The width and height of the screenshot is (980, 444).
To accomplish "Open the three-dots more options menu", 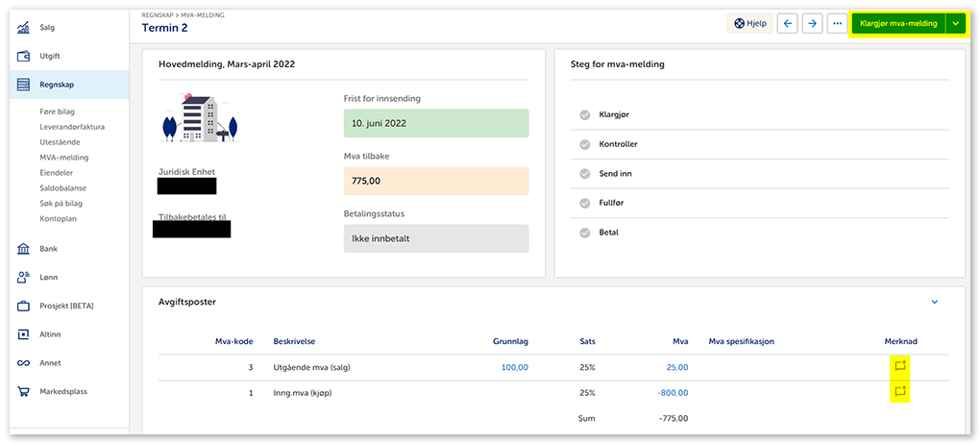I will tap(838, 23).
